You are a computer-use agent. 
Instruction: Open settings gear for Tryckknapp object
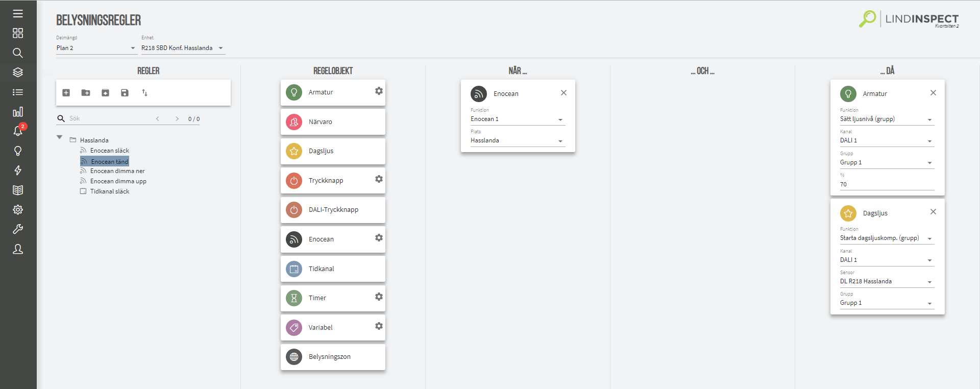(379, 179)
